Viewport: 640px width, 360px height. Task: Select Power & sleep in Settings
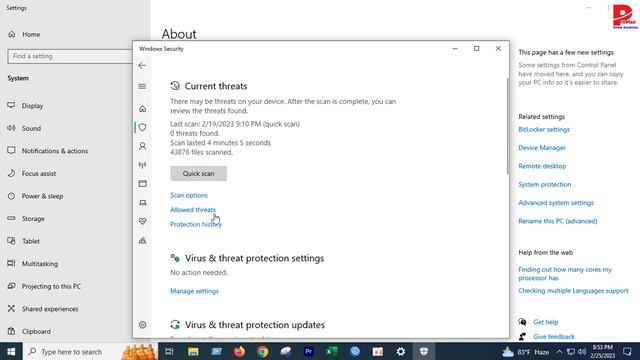(x=35, y=196)
